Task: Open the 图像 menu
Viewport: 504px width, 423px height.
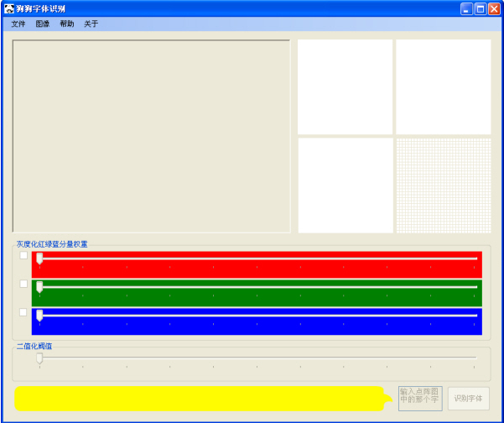Action: point(43,23)
